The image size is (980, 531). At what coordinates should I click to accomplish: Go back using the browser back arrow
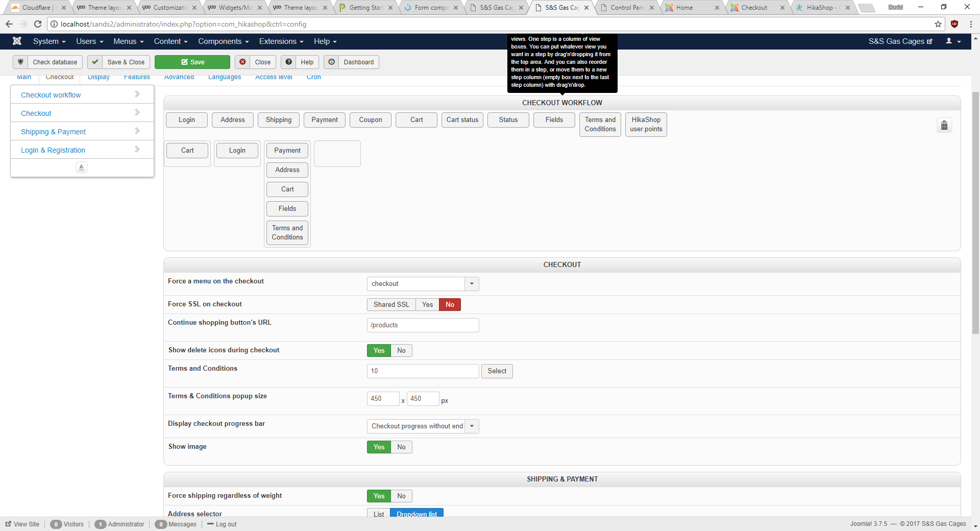9,24
